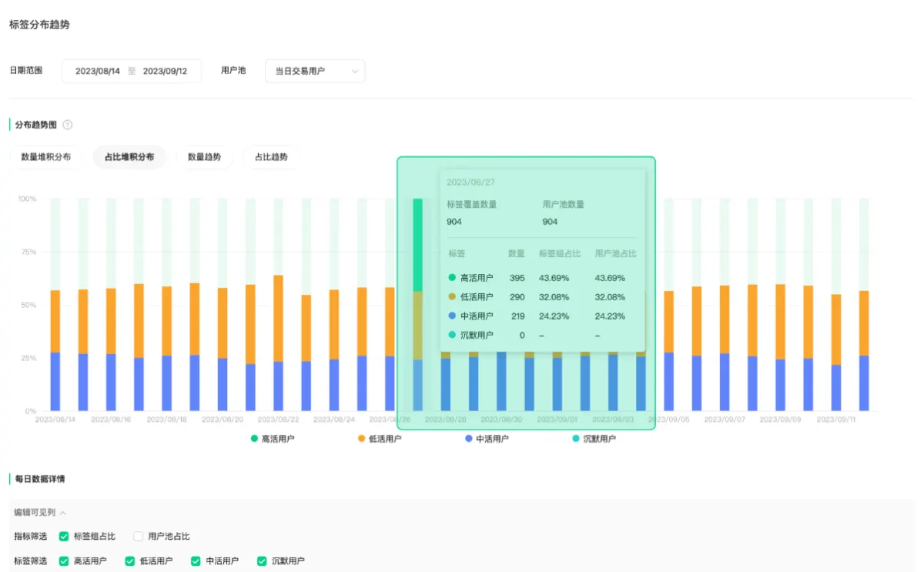Uncheck 中活用户 in 标签筛选
Viewport: 924px width, 572px height.
[x=196, y=561]
